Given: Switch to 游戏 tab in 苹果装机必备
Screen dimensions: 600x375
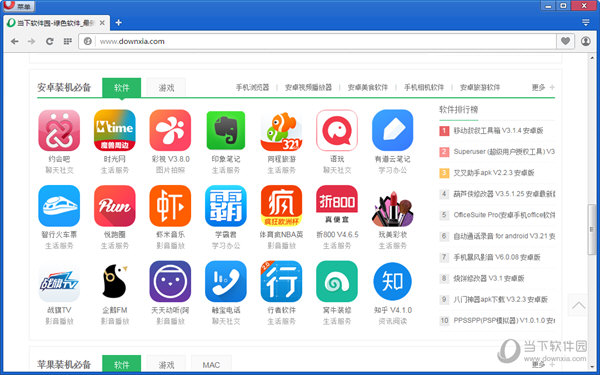Looking at the screenshot, I should (166, 364).
